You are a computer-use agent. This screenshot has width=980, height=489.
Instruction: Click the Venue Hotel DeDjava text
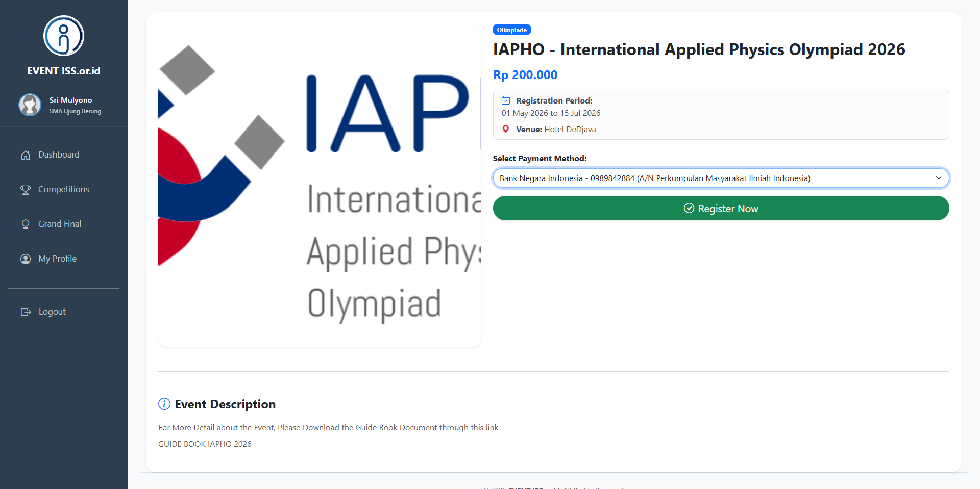(x=556, y=129)
